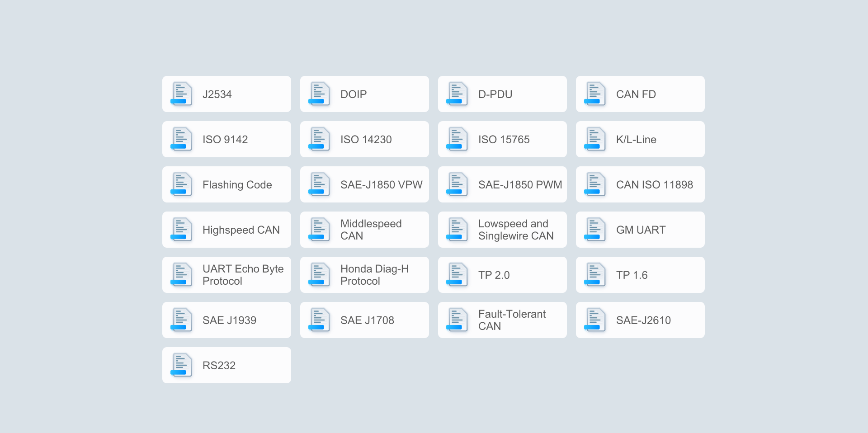This screenshot has height=433, width=868.
Task: Select the SAE-J1850 VPW label
Action: 381,185
